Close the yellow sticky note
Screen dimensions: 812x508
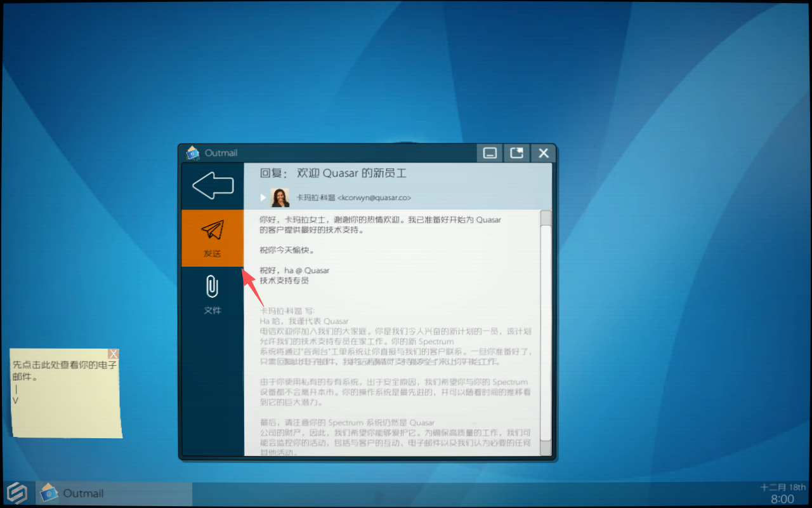click(x=114, y=354)
